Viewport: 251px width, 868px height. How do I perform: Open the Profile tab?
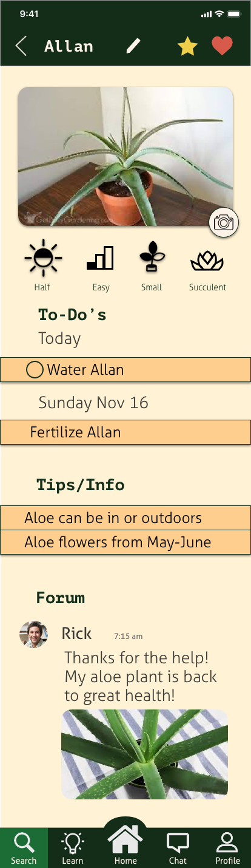(x=227, y=848)
